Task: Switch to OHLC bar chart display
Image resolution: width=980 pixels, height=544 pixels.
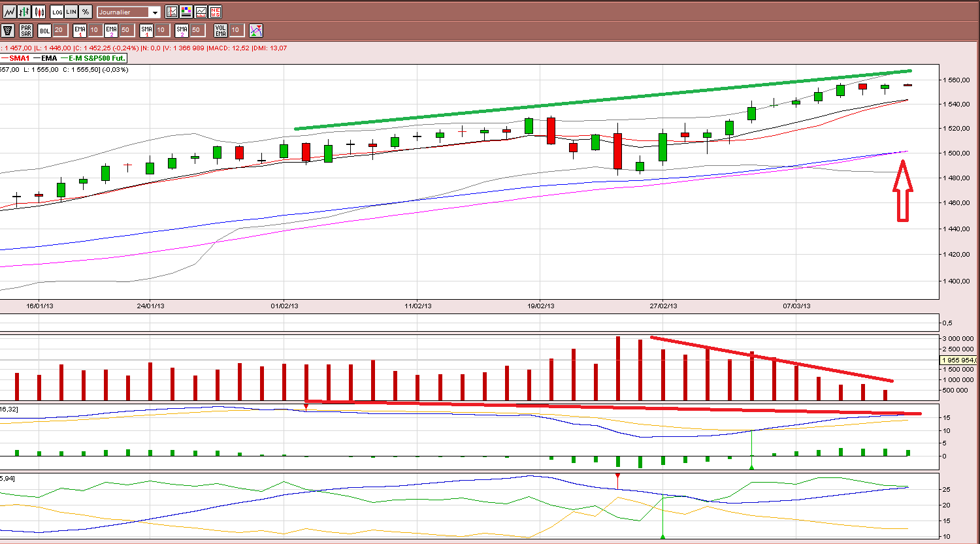Action: [x=24, y=12]
